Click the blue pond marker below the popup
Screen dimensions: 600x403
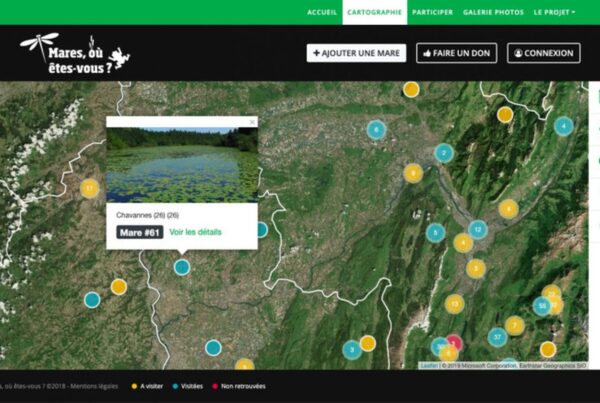click(182, 267)
